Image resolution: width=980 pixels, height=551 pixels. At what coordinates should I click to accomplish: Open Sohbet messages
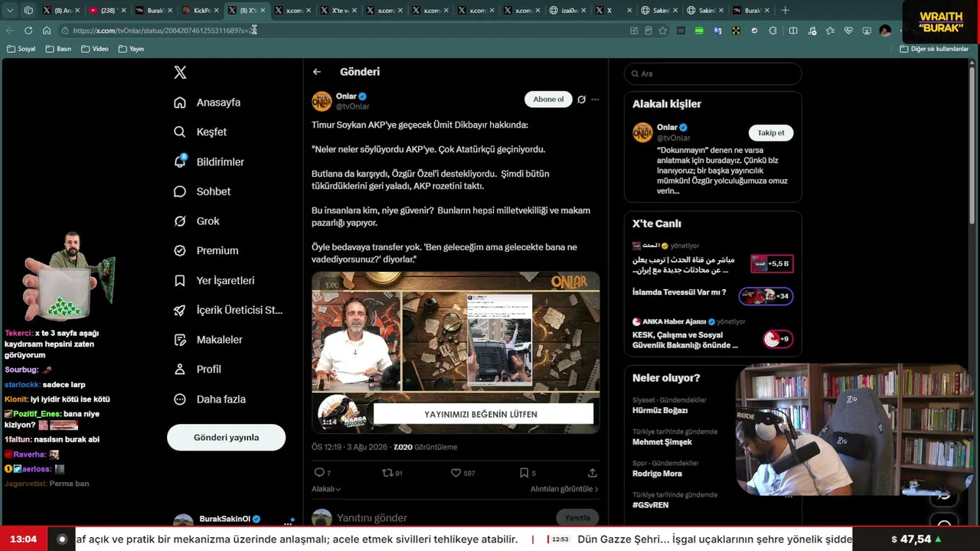(202, 191)
